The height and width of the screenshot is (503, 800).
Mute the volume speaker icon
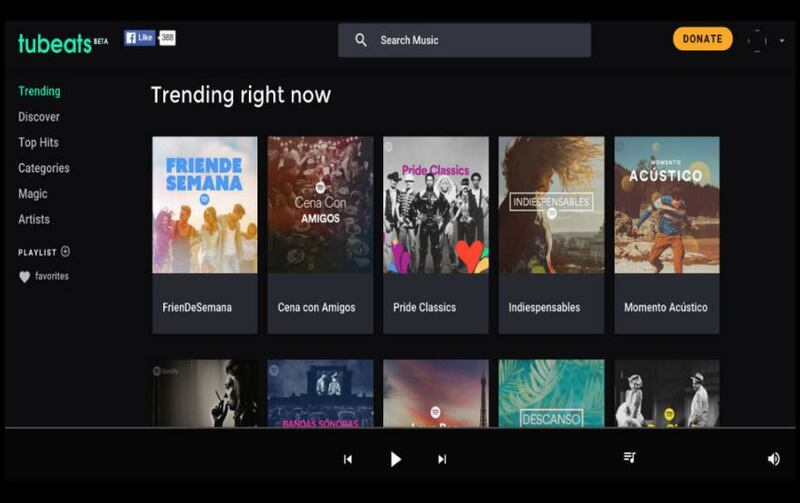coord(773,459)
